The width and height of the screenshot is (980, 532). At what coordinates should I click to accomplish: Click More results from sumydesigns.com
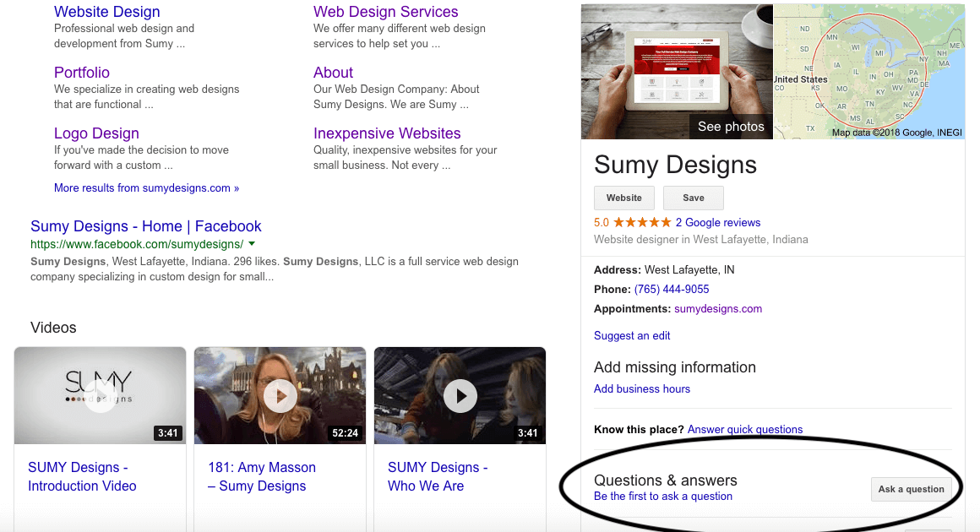pyautogui.click(x=146, y=188)
